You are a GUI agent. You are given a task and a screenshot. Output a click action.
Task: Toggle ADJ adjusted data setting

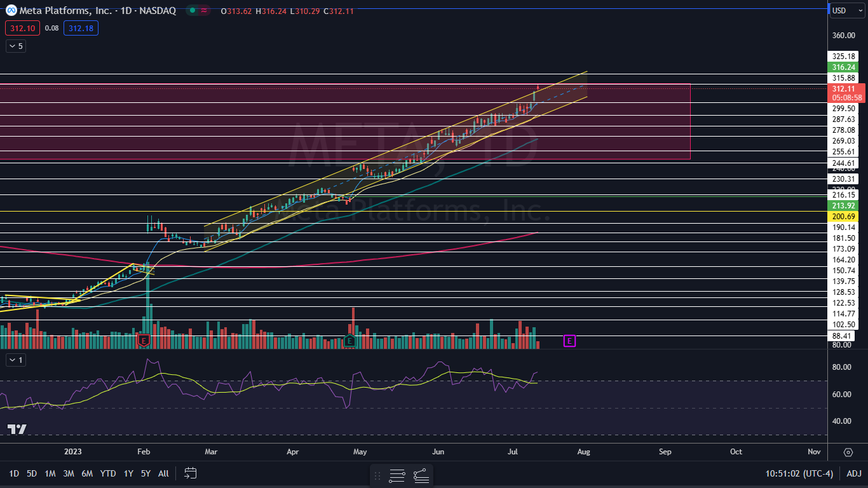click(853, 473)
